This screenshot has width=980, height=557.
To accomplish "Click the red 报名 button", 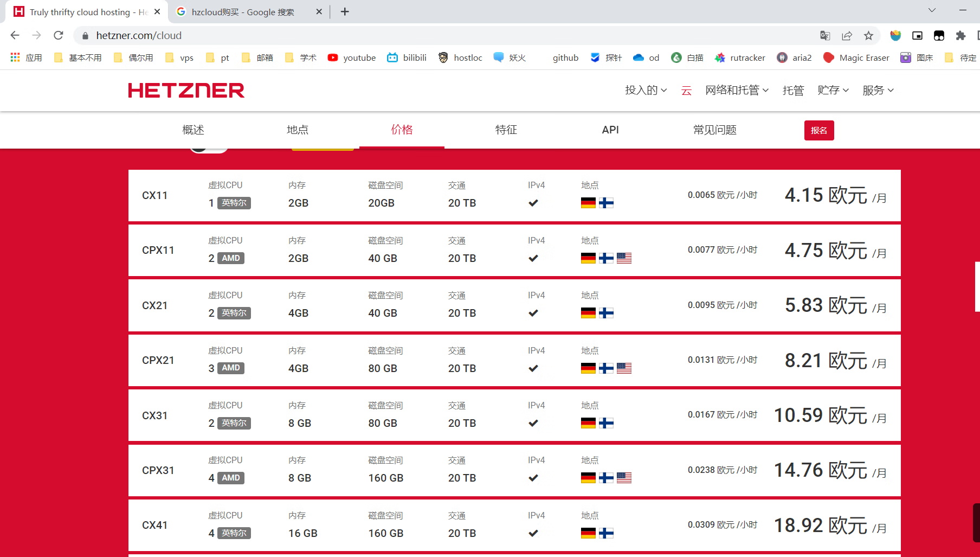I will tap(819, 130).
